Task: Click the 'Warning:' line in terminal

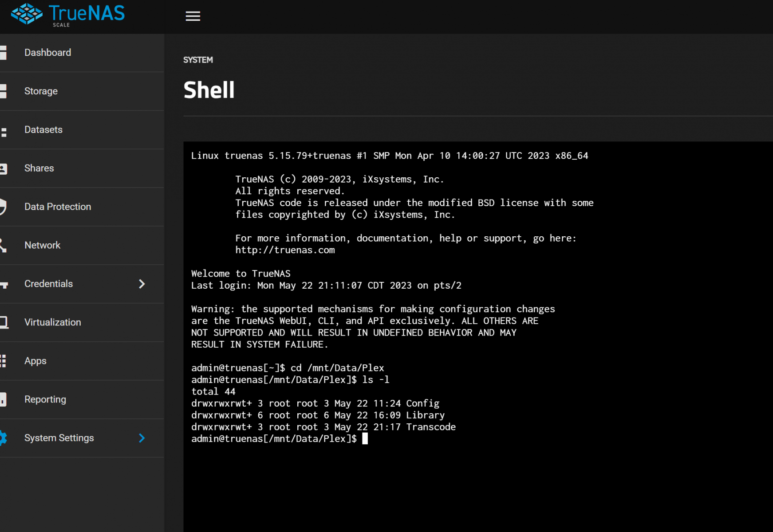Action: (373, 309)
